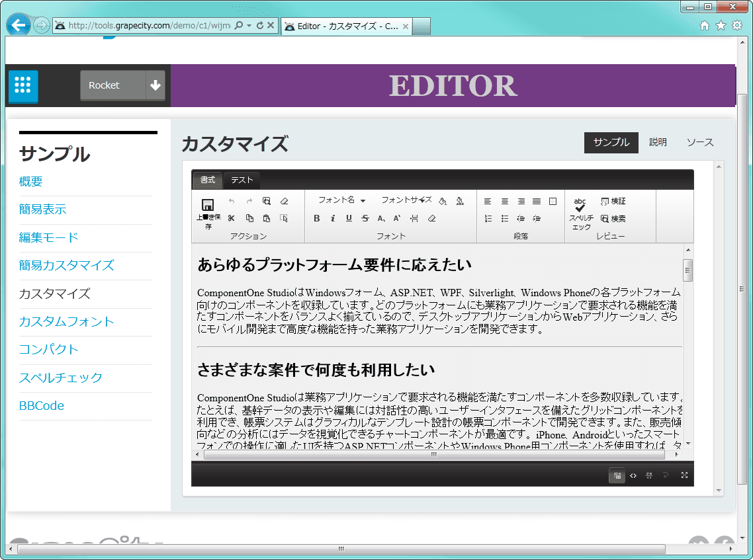753x560 pixels.
Task: Insert a numbered list
Action: (488, 218)
